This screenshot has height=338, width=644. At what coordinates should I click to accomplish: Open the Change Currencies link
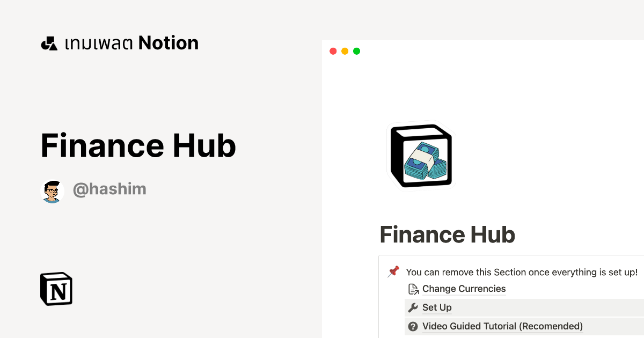464,289
